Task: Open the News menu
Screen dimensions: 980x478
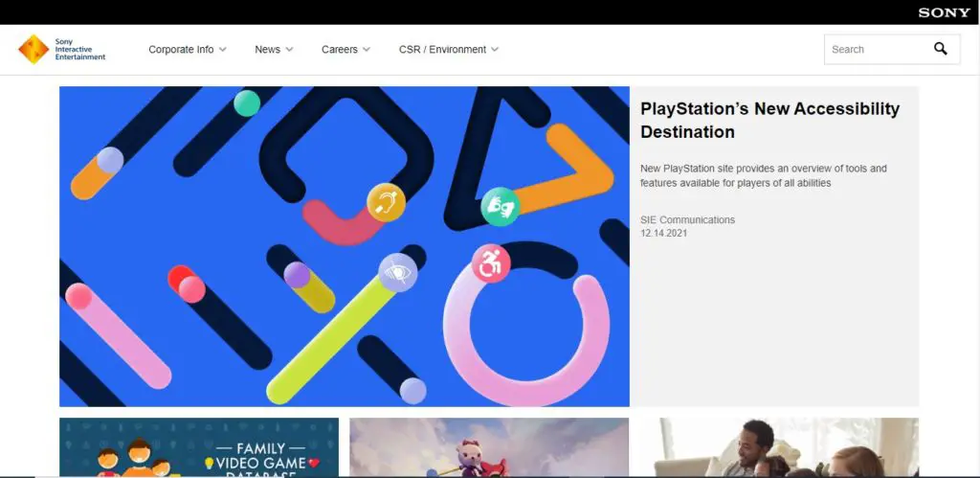Action: [x=268, y=50]
